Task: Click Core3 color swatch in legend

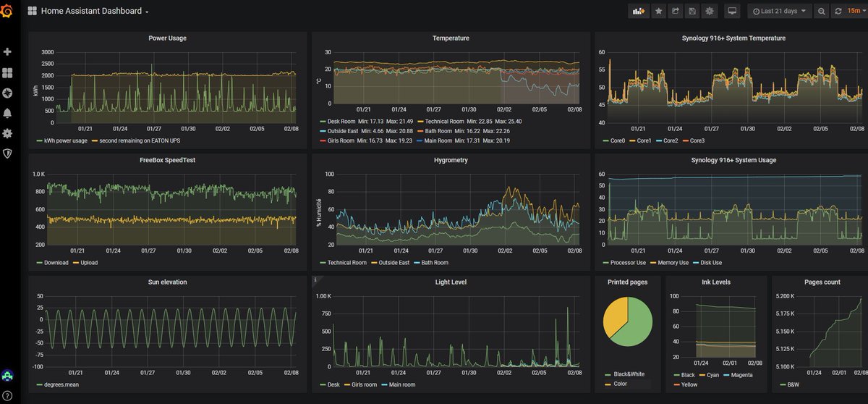Action: (684, 140)
